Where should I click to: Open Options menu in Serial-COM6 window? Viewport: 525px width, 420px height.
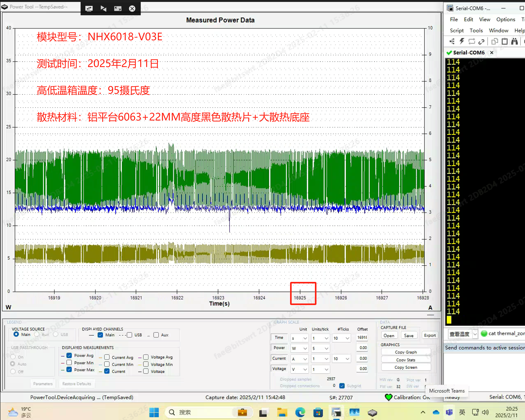[x=506, y=19]
